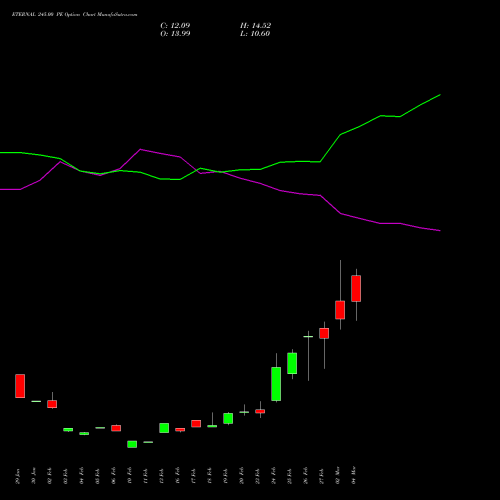500x500 pixels.
Task: Click the close value 'C: 12.09'
Action: [x=175, y=26]
